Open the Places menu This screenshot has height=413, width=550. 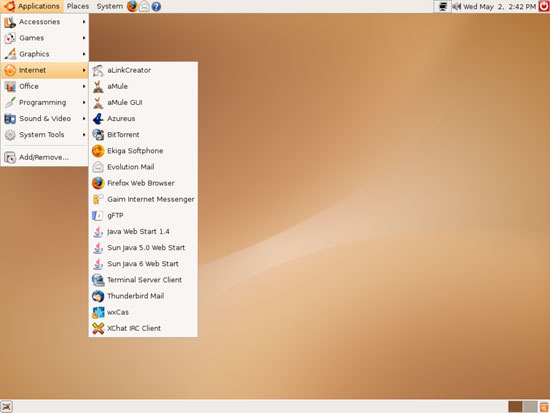[x=78, y=6]
